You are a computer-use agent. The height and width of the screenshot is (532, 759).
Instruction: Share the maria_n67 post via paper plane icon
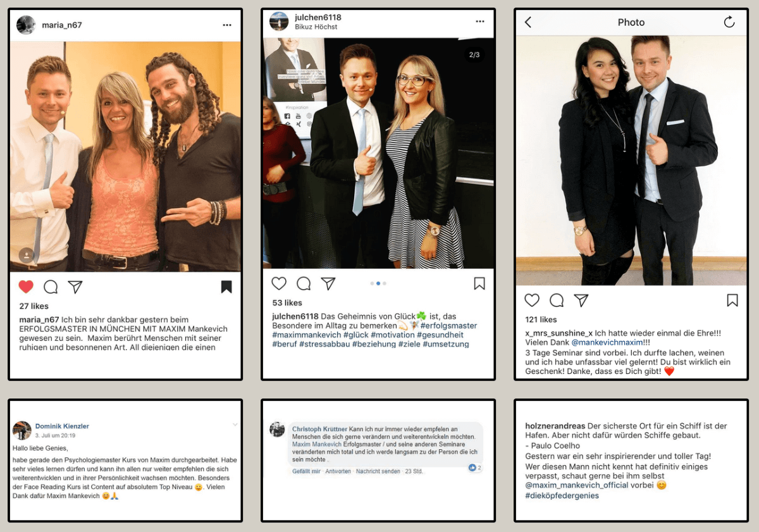[75, 287]
